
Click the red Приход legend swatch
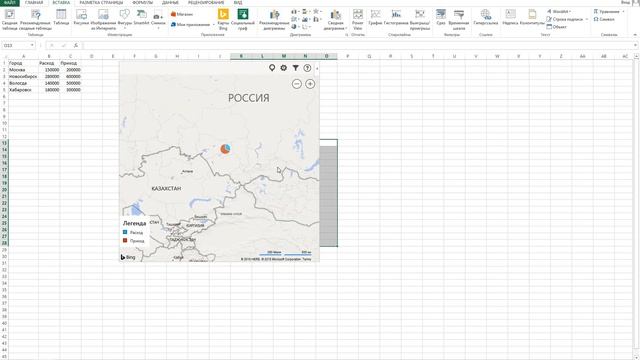(125, 240)
